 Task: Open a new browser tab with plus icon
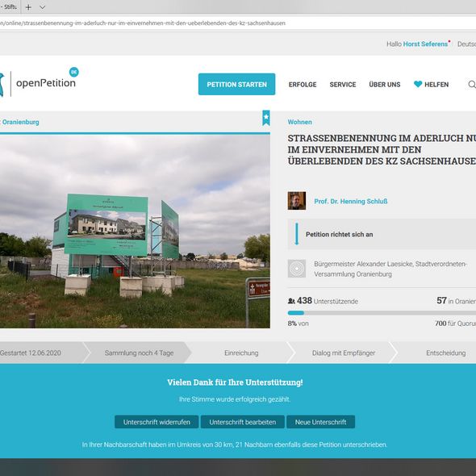pyautogui.click(x=28, y=7)
